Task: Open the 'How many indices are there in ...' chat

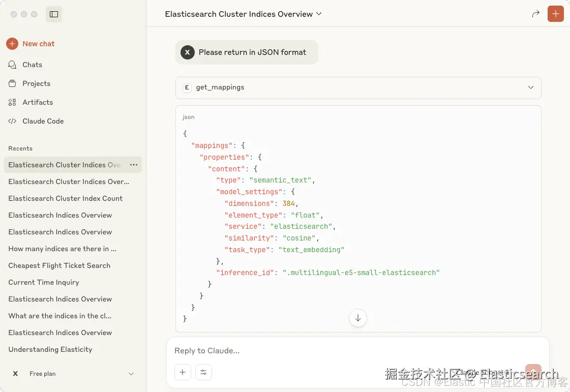Action: pyautogui.click(x=63, y=249)
